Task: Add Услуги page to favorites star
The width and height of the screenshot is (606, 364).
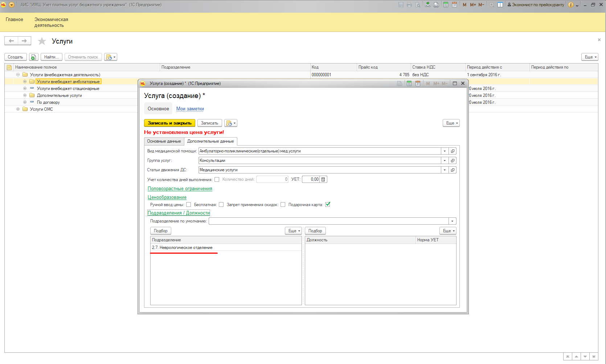Action: tap(42, 41)
